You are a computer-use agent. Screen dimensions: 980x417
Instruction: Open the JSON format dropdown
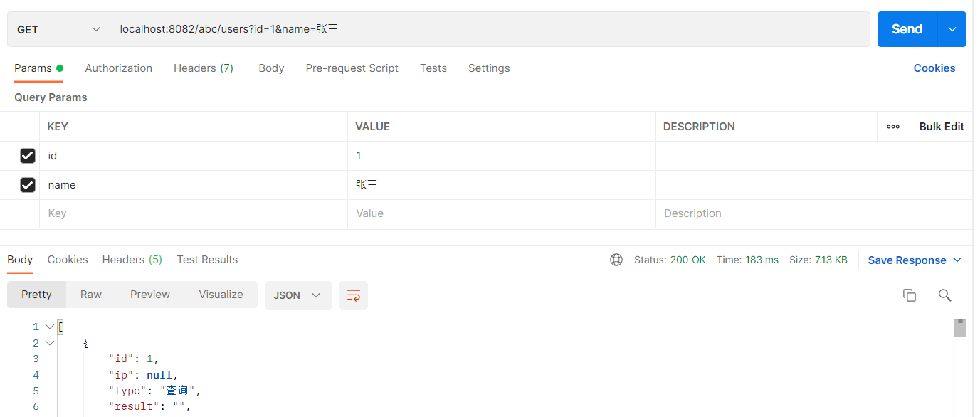pyautogui.click(x=298, y=295)
